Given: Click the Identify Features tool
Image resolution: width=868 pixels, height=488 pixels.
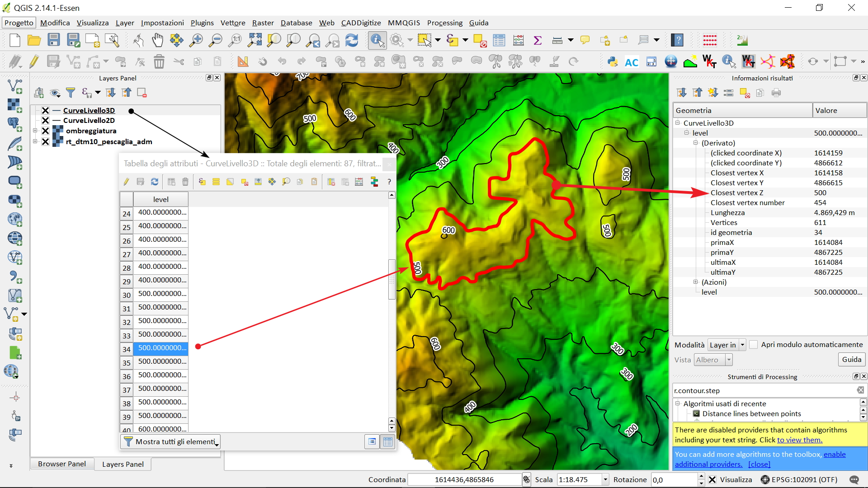Looking at the screenshot, I should coord(377,41).
